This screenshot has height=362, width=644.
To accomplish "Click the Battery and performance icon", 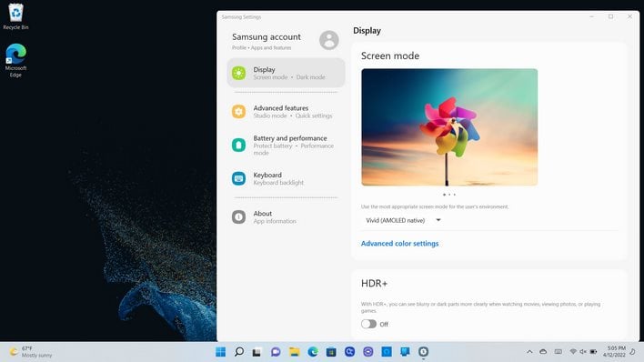I will [x=238, y=145].
